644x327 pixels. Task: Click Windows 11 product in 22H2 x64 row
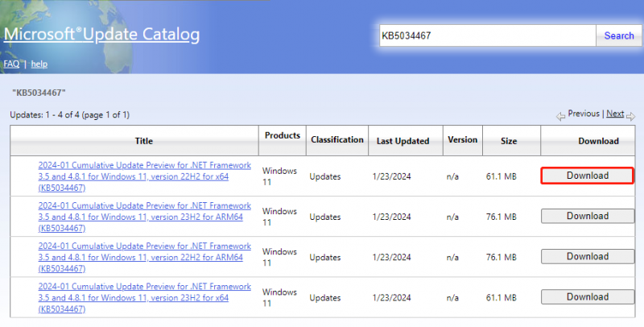coord(279,176)
